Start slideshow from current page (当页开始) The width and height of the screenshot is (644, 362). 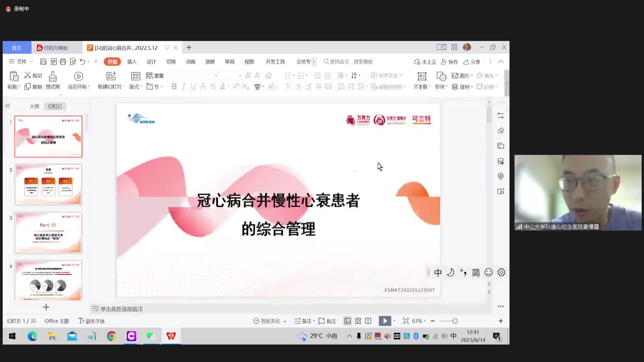(78, 76)
